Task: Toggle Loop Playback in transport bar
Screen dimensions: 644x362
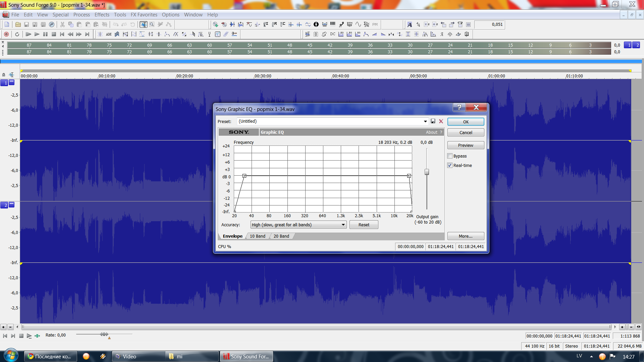Action: pos(17,34)
